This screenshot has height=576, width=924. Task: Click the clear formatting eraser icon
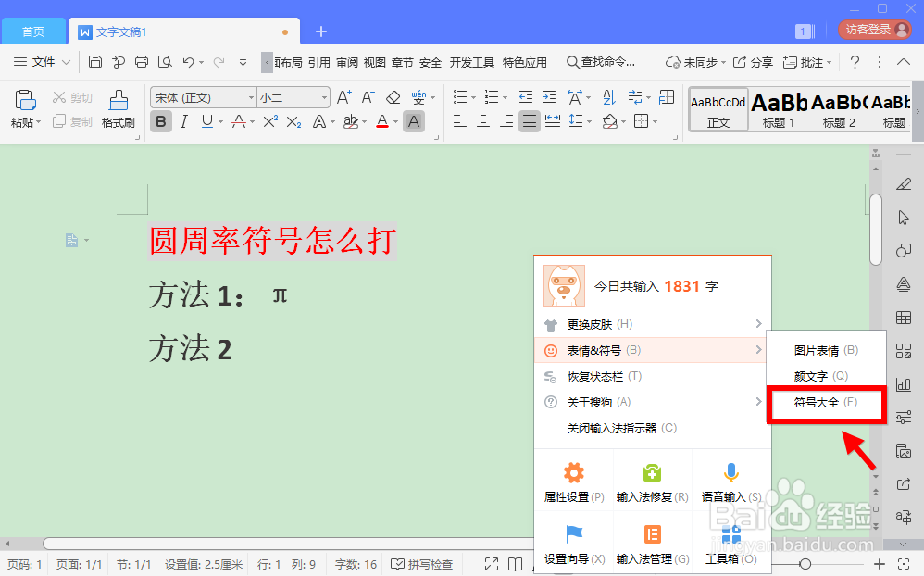[393, 96]
